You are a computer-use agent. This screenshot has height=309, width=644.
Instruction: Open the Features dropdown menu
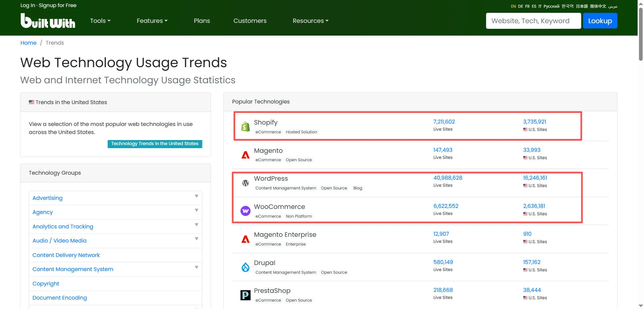(x=152, y=21)
